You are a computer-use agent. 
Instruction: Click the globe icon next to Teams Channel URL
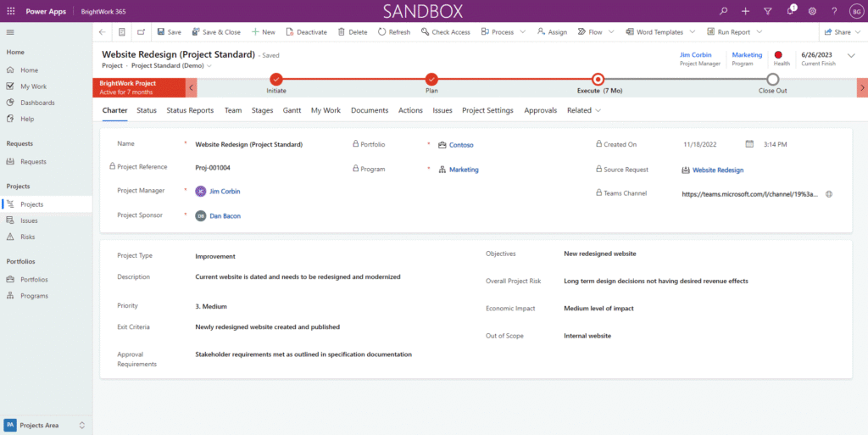[829, 194]
